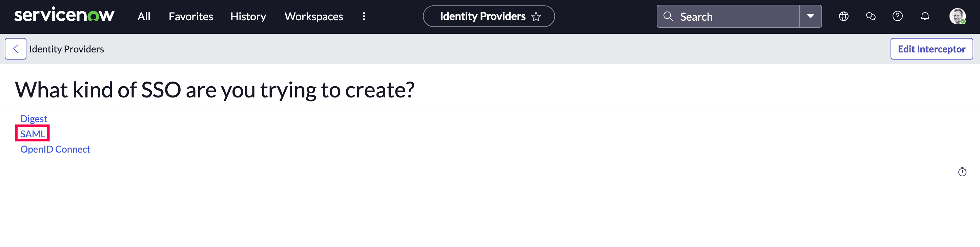Click the stopwatch response time icon
Image resolution: width=980 pixels, height=247 pixels.
(x=962, y=172)
